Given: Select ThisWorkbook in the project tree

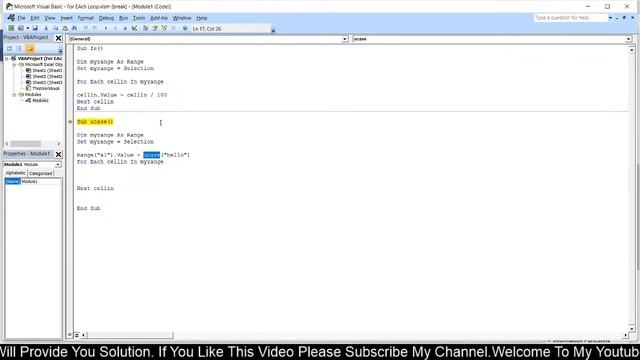Looking at the screenshot, I should pyautogui.click(x=43, y=88).
